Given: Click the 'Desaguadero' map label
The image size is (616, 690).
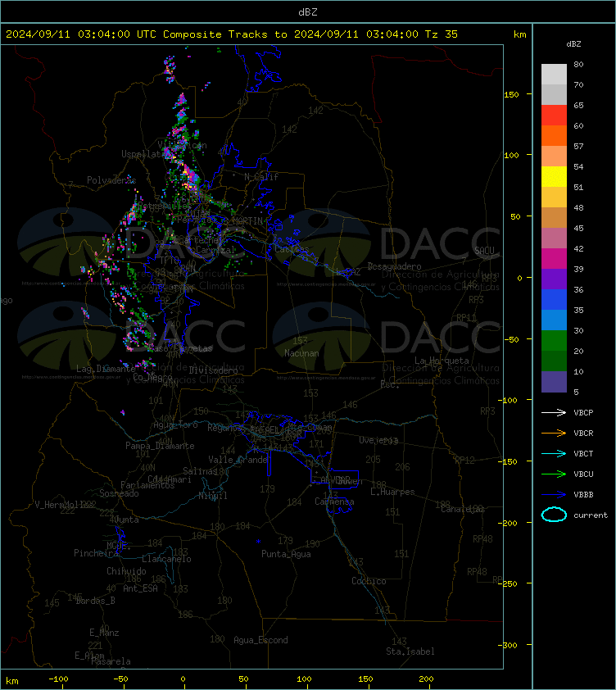Looking at the screenshot, I should point(394,266).
